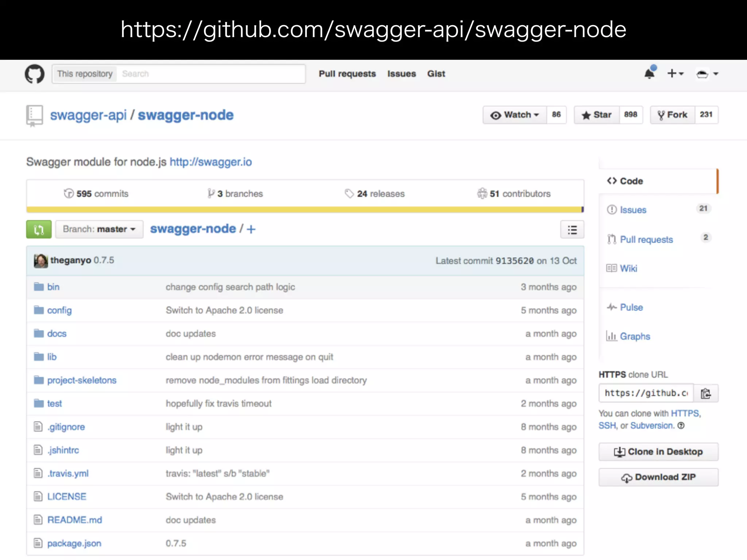747x560 pixels.
Task: Click the GitHub Octocat logo
Action: [x=35, y=74]
